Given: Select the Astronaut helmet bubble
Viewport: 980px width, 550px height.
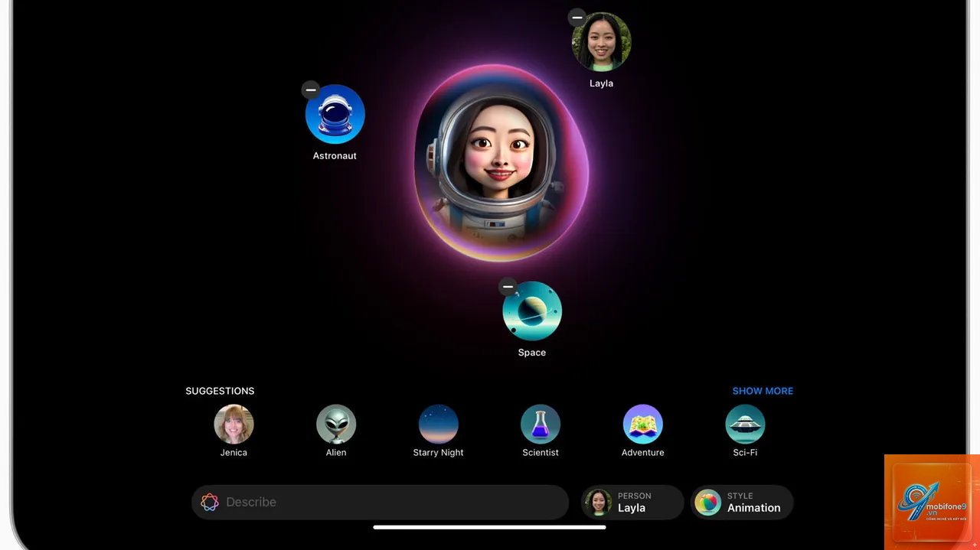Looking at the screenshot, I should click(x=335, y=114).
